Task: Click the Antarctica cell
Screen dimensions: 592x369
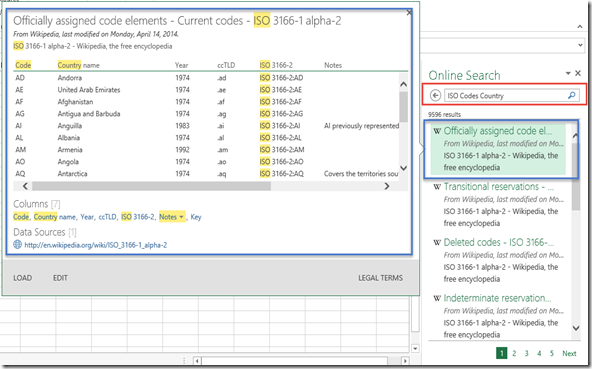Action: point(72,174)
